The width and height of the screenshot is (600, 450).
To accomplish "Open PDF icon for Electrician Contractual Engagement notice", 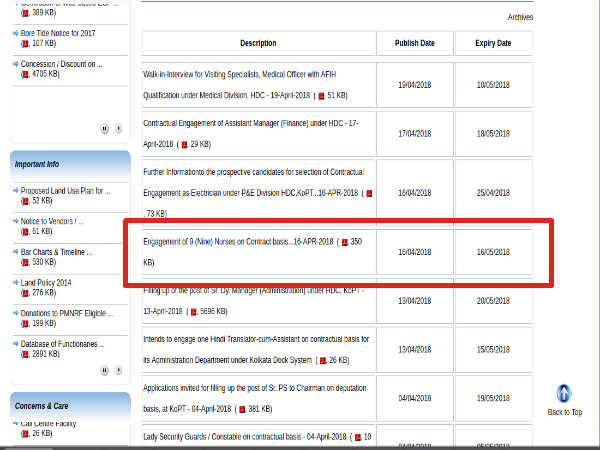I will coord(369,194).
